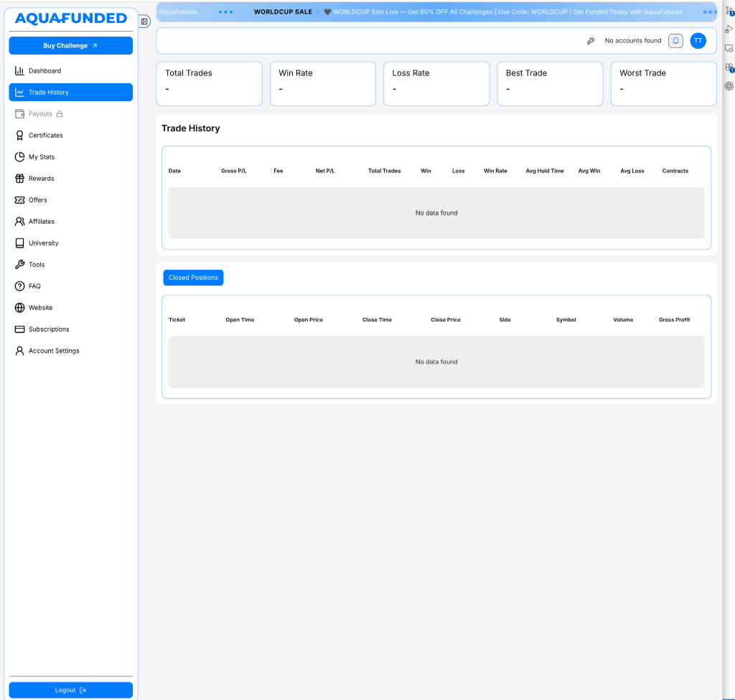Open the No accounts found account selector
This screenshot has width=735, height=700.
633,41
